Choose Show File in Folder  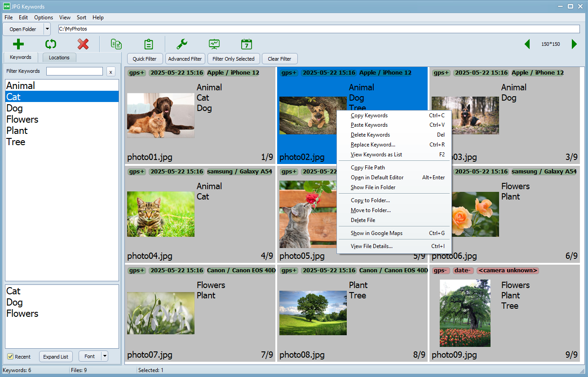pyautogui.click(x=394, y=187)
